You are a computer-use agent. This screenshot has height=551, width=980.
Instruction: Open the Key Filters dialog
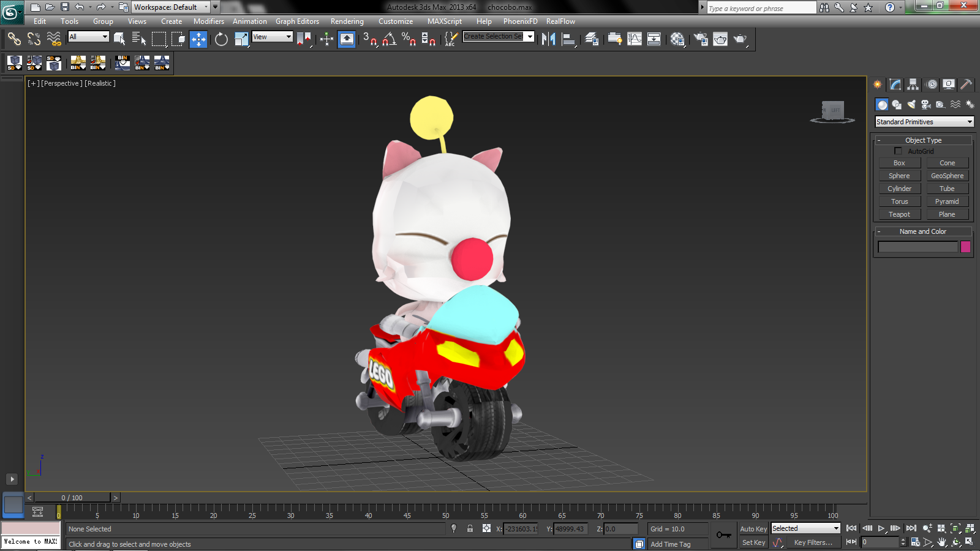click(x=813, y=542)
